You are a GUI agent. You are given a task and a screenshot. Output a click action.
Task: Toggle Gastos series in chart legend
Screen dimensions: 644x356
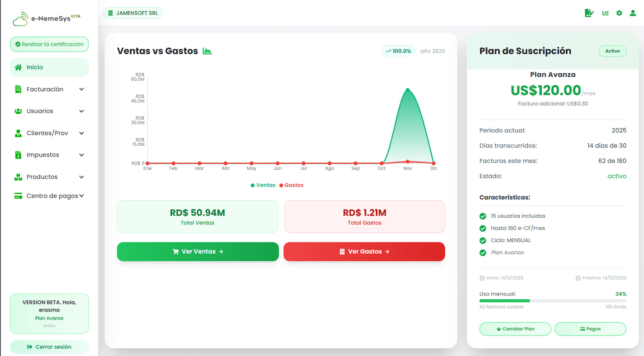tap(291, 185)
